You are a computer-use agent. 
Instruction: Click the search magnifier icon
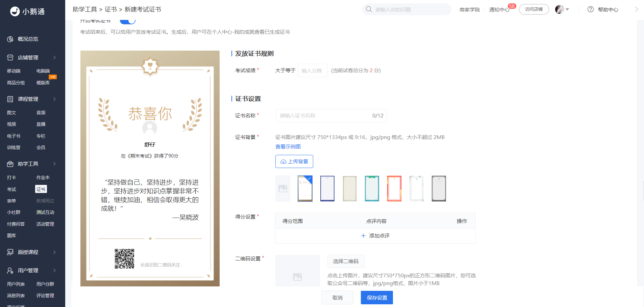click(x=369, y=9)
